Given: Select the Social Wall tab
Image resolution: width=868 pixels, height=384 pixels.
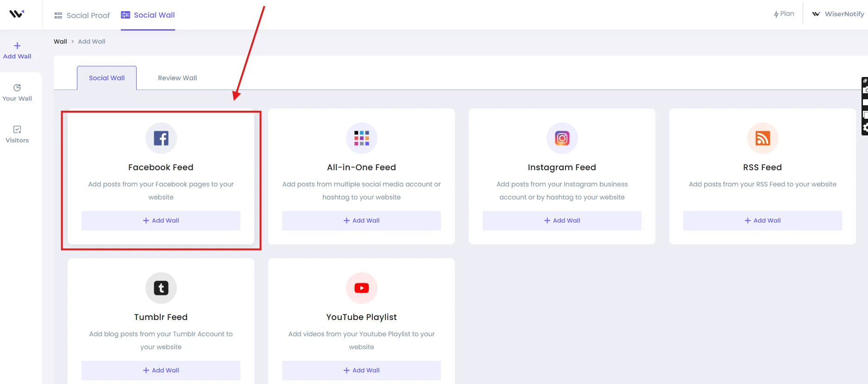Looking at the screenshot, I should pyautogui.click(x=107, y=78).
